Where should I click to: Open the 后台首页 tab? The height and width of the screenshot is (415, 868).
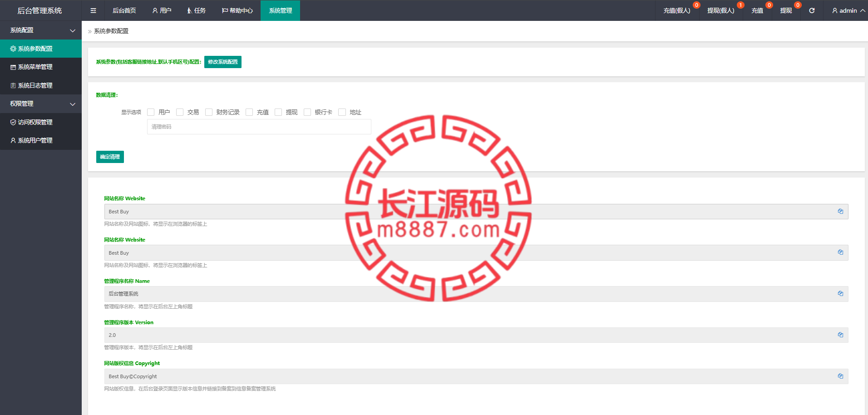click(124, 10)
